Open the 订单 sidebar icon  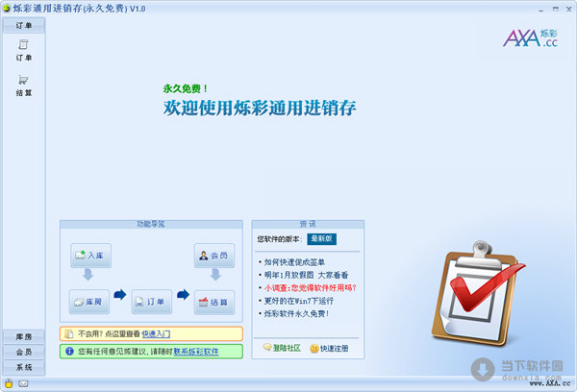[23, 50]
